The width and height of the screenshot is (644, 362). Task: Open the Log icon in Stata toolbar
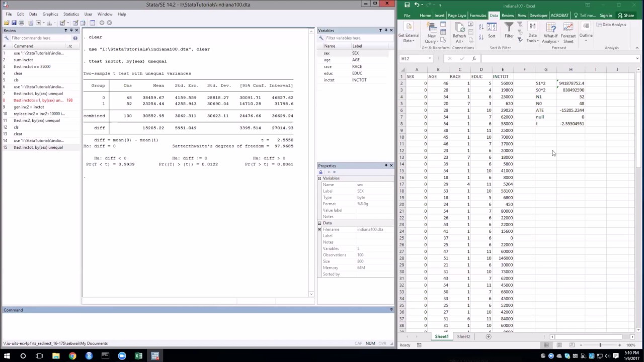[31, 23]
